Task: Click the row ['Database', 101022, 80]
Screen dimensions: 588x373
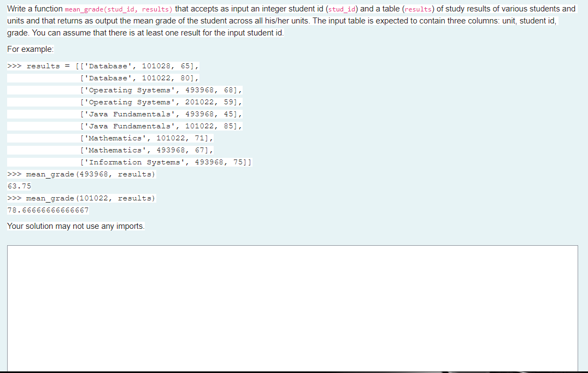Action: pos(139,78)
